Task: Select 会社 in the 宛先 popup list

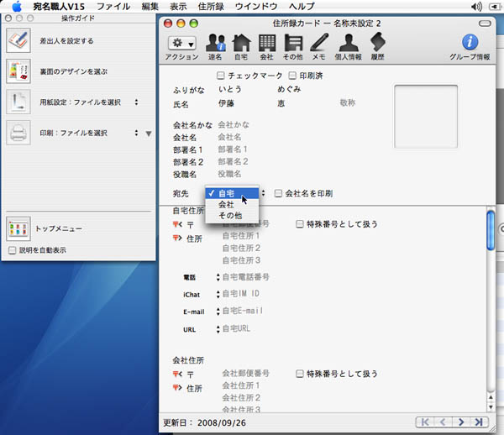Action: [227, 204]
